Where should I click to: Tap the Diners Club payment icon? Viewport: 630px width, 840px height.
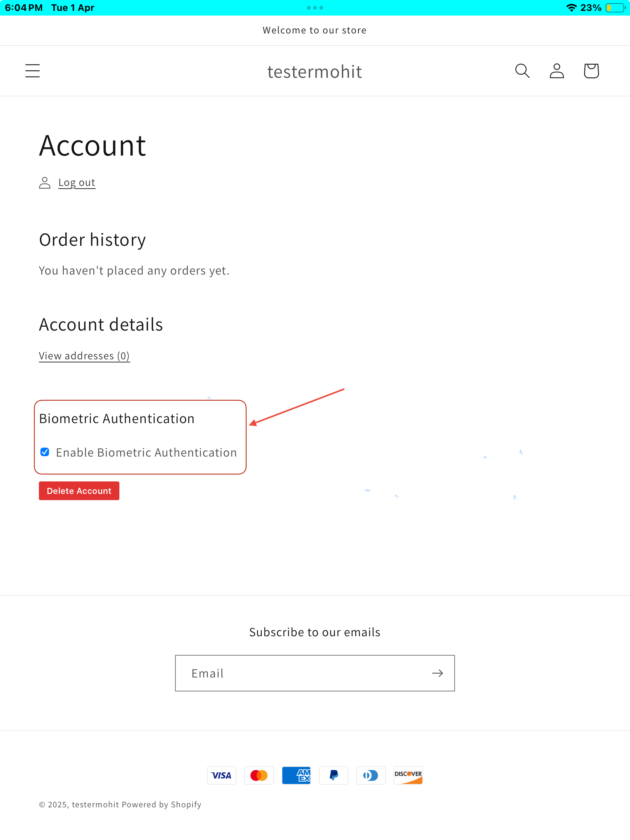(371, 775)
